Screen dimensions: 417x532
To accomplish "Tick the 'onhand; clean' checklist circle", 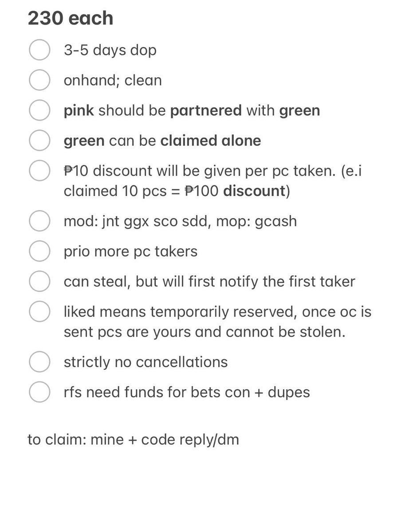I will coord(39,80).
